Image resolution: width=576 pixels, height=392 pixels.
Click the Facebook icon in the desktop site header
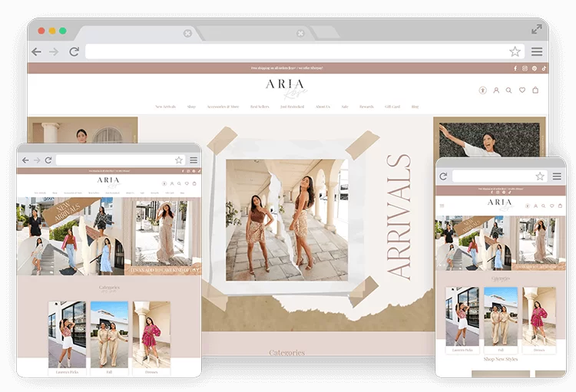pos(515,68)
